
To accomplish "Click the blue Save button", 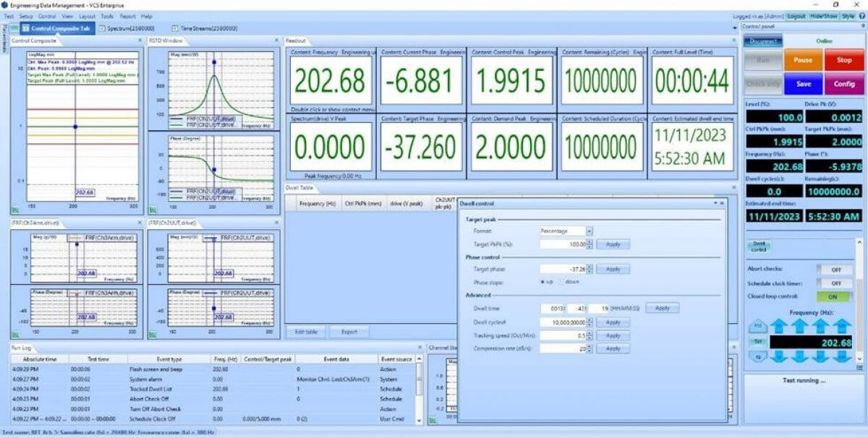I will [x=802, y=83].
